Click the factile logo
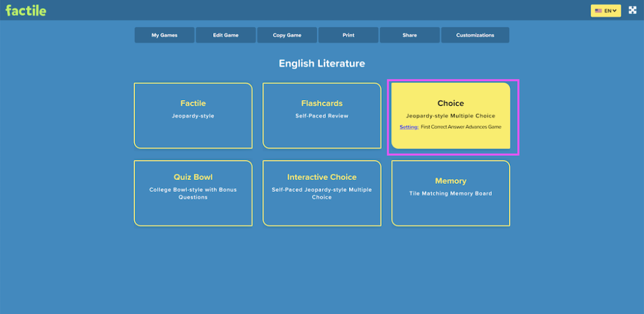 point(26,11)
